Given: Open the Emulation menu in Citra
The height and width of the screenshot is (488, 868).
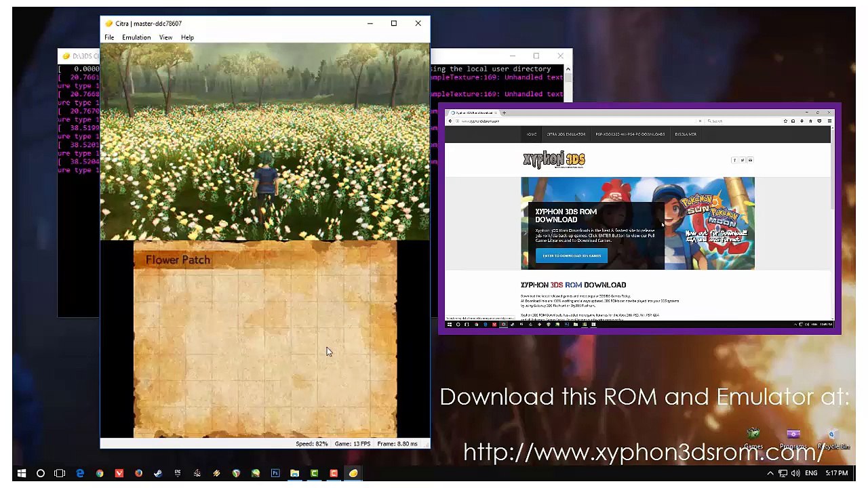Looking at the screenshot, I should pos(136,37).
